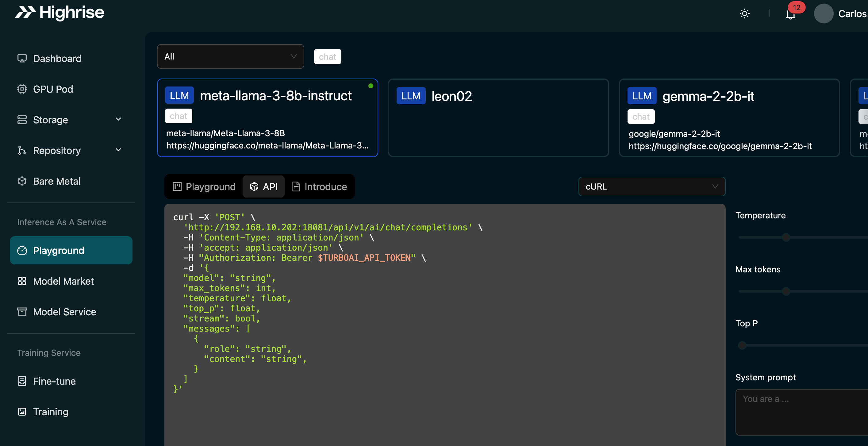868x446 pixels.
Task: Open Dashboard in the sidebar
Action: point(71,58)
